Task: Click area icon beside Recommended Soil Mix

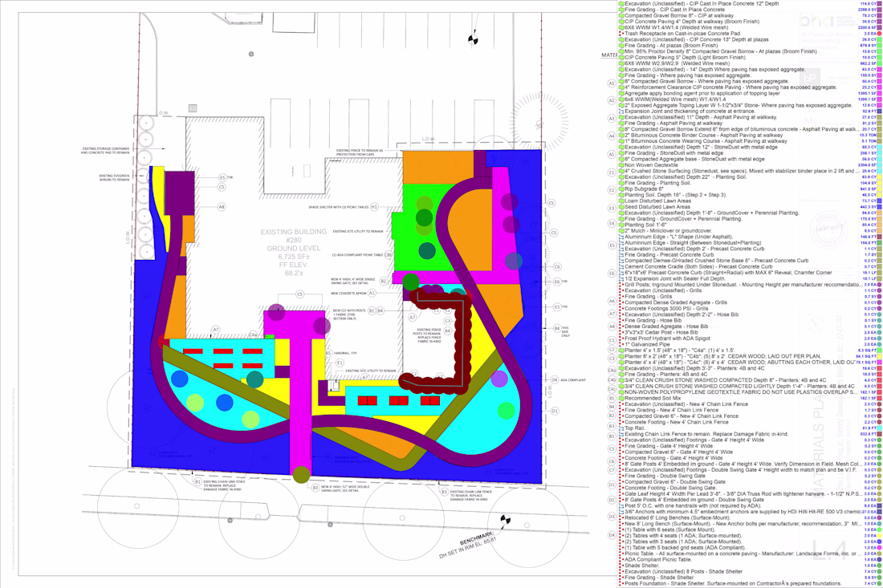Action: pos(621,399)
